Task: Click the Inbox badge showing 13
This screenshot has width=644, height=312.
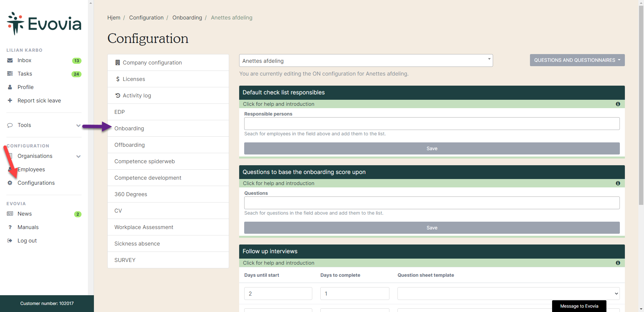Action: coord(77,61)
